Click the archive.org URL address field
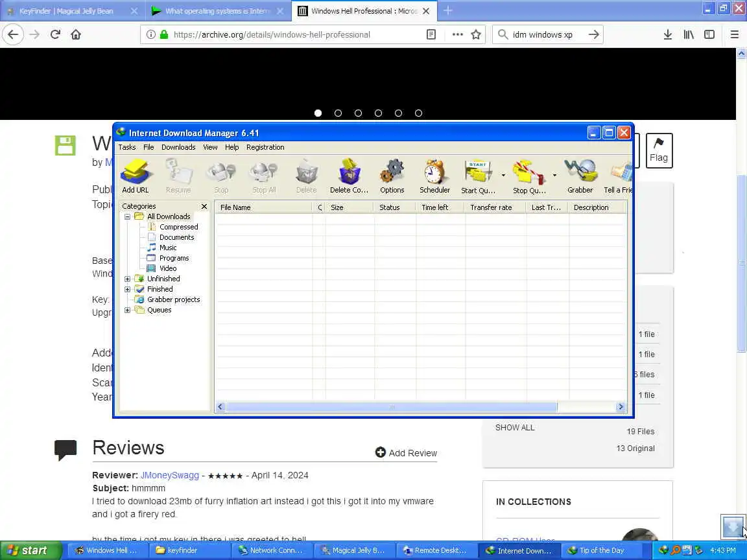The height and width of the screenshot is (560, 747). (272, 34)
